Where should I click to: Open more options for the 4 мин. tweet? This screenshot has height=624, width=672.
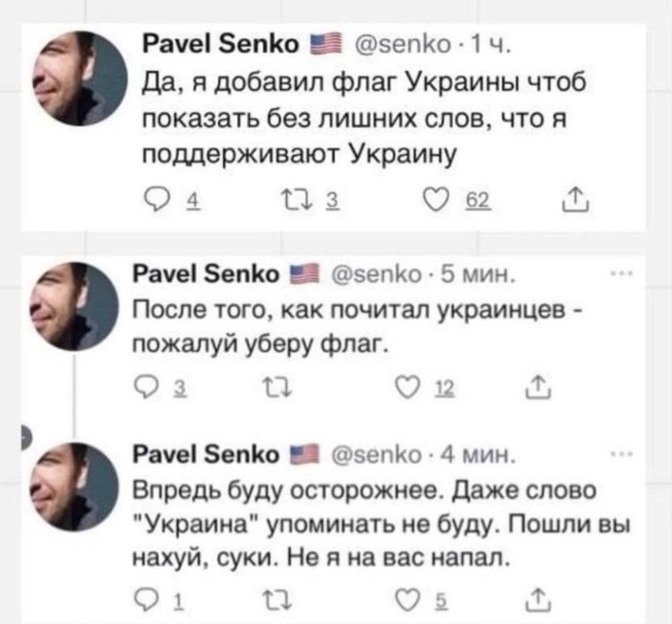pyautogui.click(x=622, y=453)
